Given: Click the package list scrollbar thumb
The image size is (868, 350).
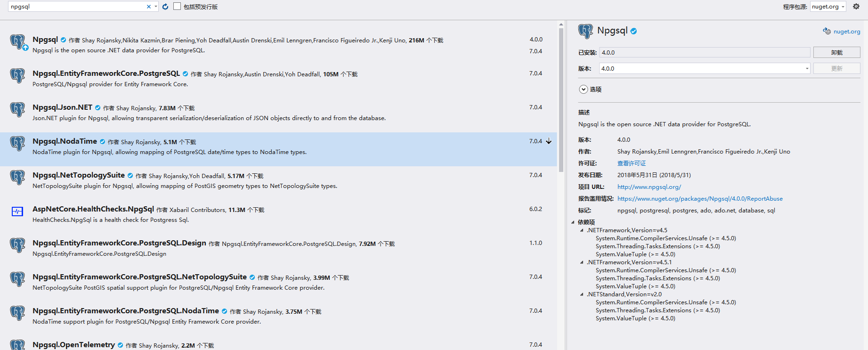Looking at the screenshot, I should point(561,100).
